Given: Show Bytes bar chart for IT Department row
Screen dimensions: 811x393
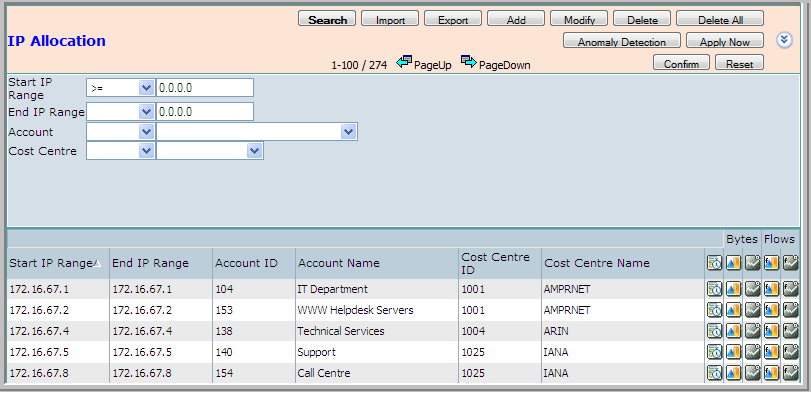Looking at the screenshot, I should click(733, 289).
